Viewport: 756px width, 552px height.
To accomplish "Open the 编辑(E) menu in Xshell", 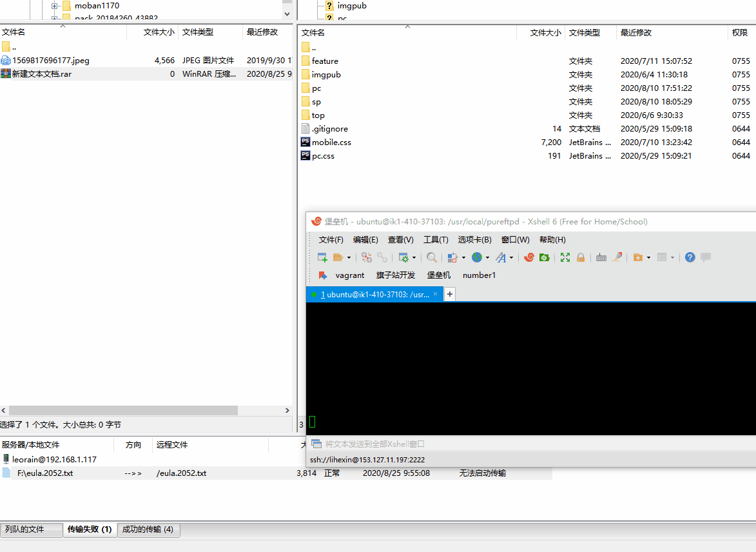I will (365, 240).
